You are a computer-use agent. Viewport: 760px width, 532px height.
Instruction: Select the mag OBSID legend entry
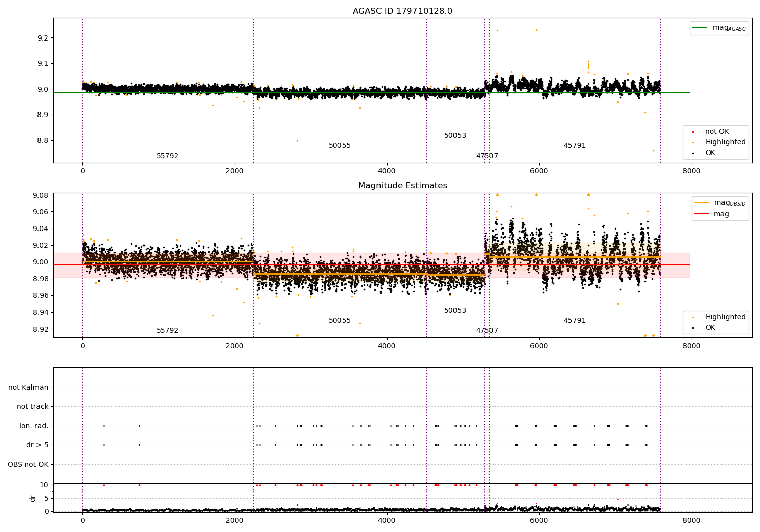(x=720, y=203)
